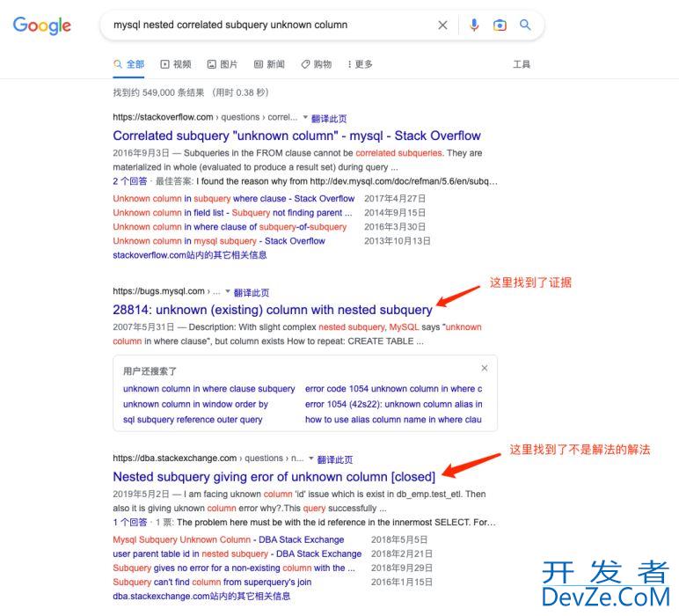Search error 1054 (42s22) unknown column alias
Image resolution: width=679 pixels, height=616 pixels.
click(393, 404)
